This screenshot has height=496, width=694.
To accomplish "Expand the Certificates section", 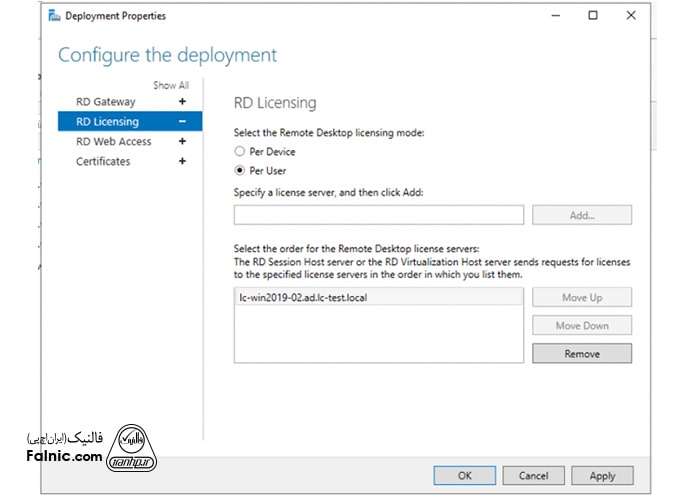I will point(182,162).
